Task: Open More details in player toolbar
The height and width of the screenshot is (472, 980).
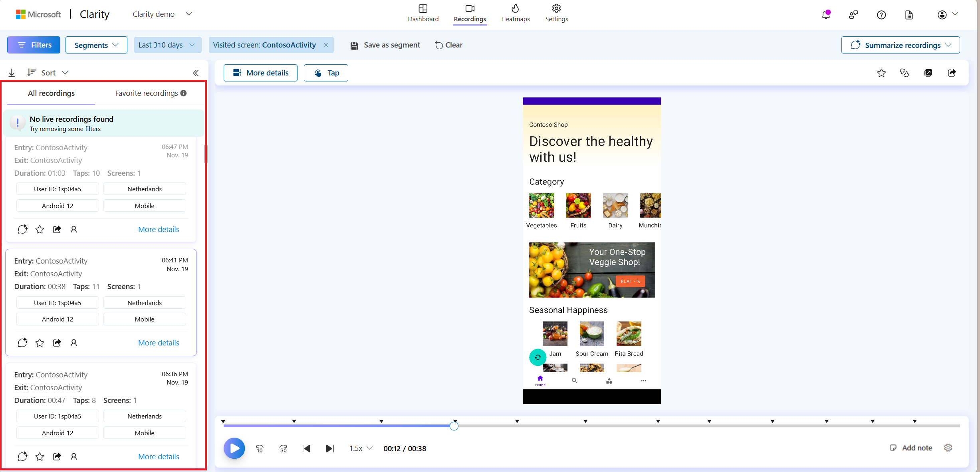Action: pyautogui.click(x=260, y=73)
